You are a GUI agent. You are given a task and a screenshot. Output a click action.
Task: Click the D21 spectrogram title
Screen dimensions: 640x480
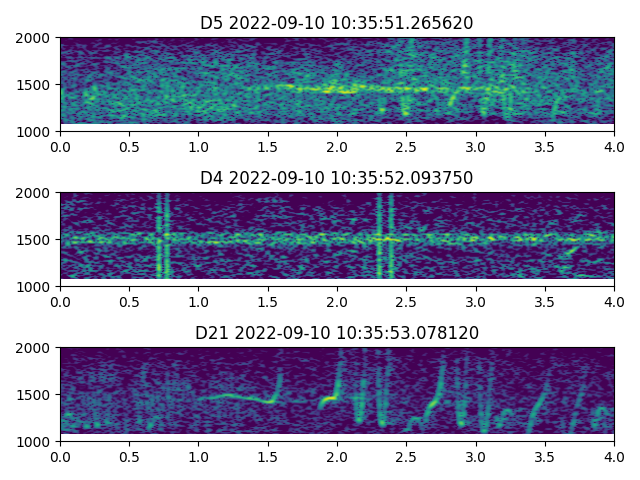coord(336,333)
